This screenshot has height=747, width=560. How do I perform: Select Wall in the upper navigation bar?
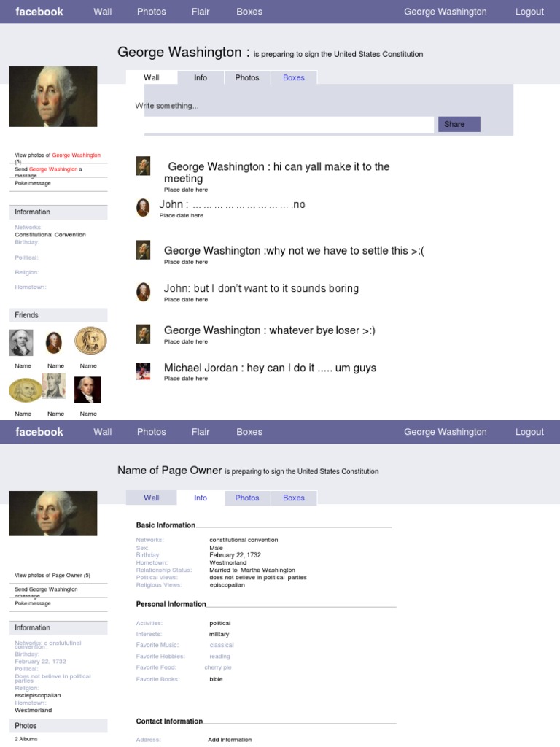pyautogui.click(x=102, y=12)
